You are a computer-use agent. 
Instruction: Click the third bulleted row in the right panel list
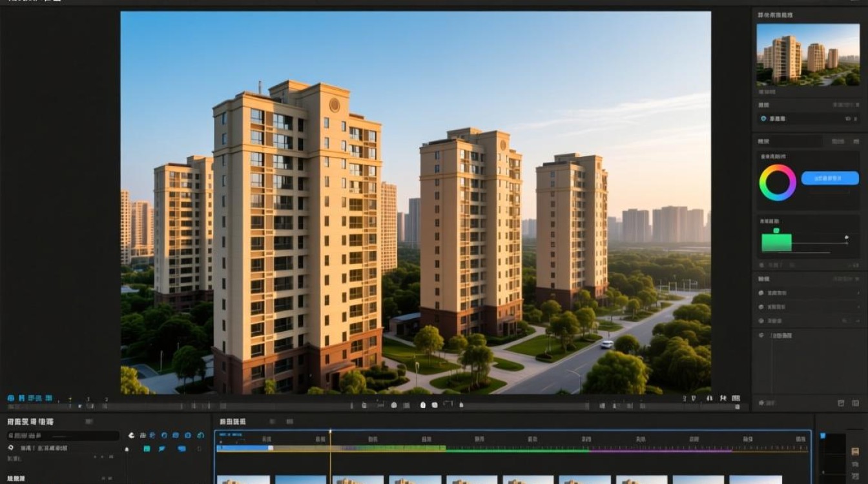click(x=808, y=321)
